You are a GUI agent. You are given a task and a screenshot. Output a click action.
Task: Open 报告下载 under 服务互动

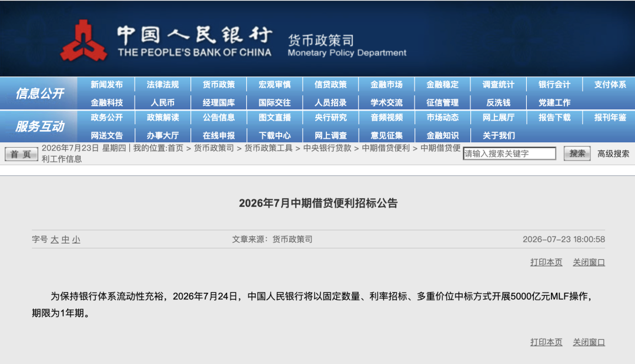[554, 118]
